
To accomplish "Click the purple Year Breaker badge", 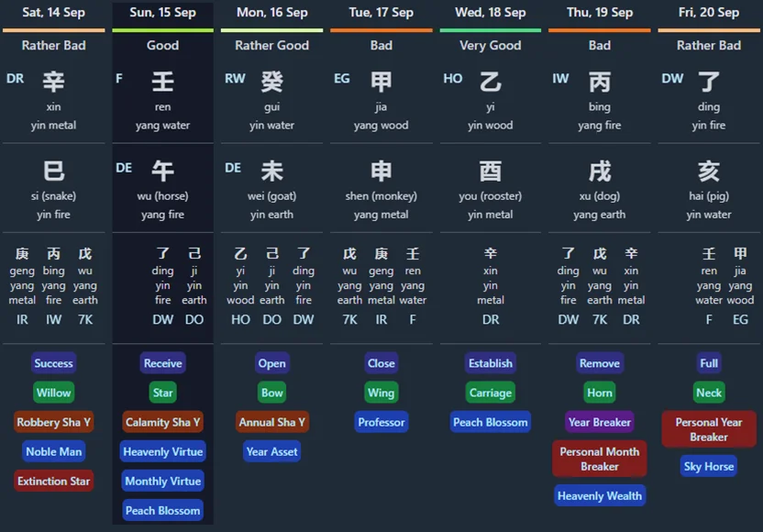I will 600,422.
